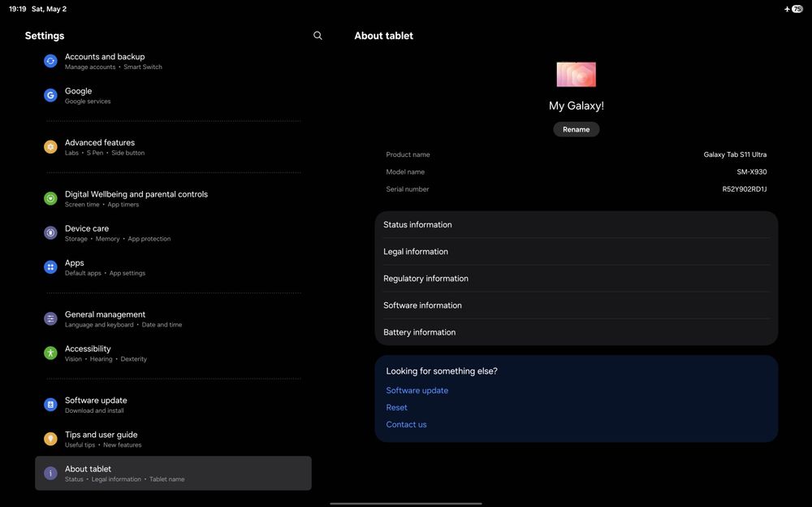Open Software update in settings list
Screen dimensions: 812x507
click(173, 405)
